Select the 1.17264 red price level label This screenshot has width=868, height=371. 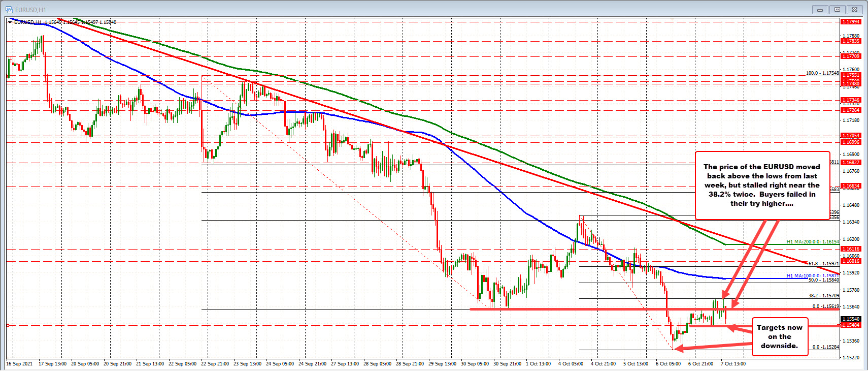click(851, 110)
